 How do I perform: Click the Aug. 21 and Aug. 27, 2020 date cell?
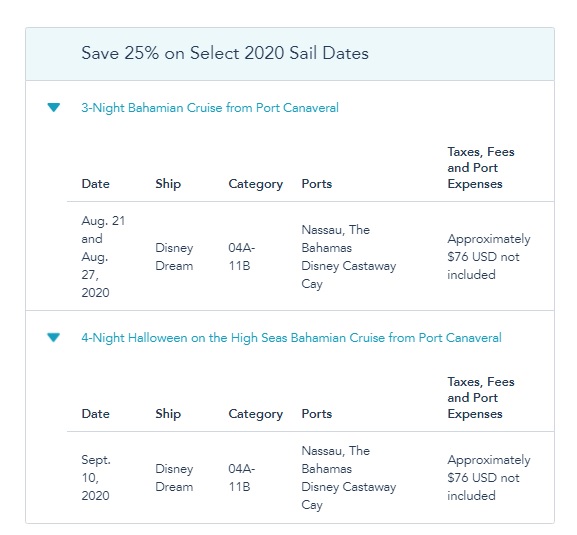(x=103, y=256)
